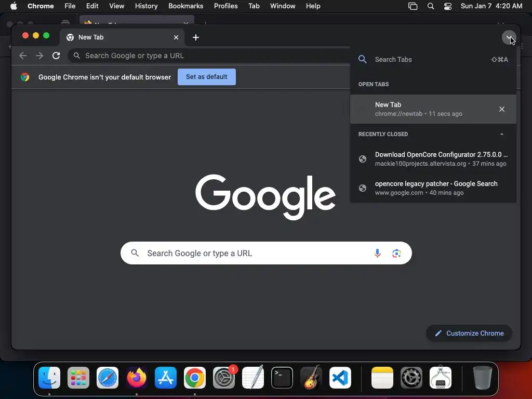Open the Chrome menu in menu bar
This screenshot has height=399, width=532.
(41, 6)
